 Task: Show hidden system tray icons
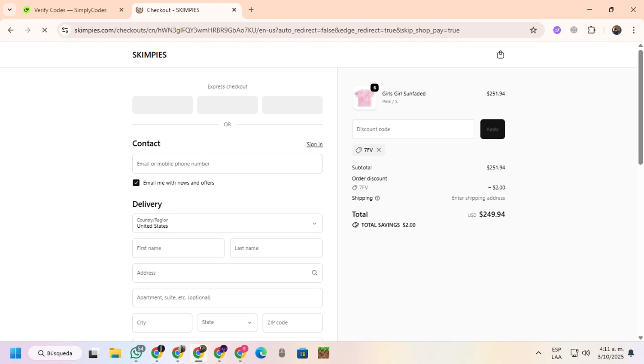pos(538,353)
